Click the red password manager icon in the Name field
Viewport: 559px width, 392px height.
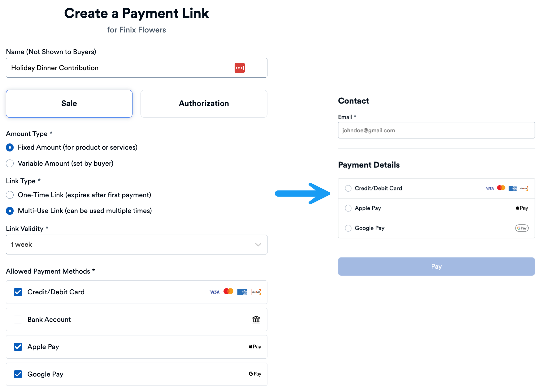coord(240,68)
